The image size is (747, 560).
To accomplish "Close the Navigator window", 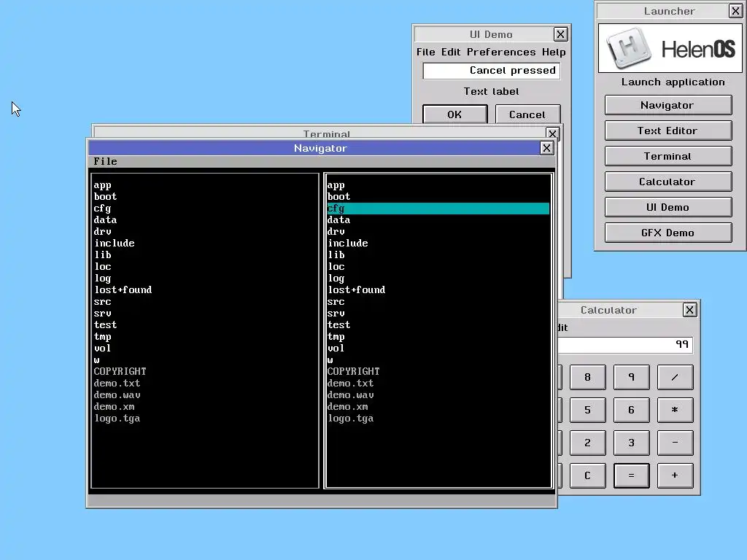I will [x=547, y=148].
